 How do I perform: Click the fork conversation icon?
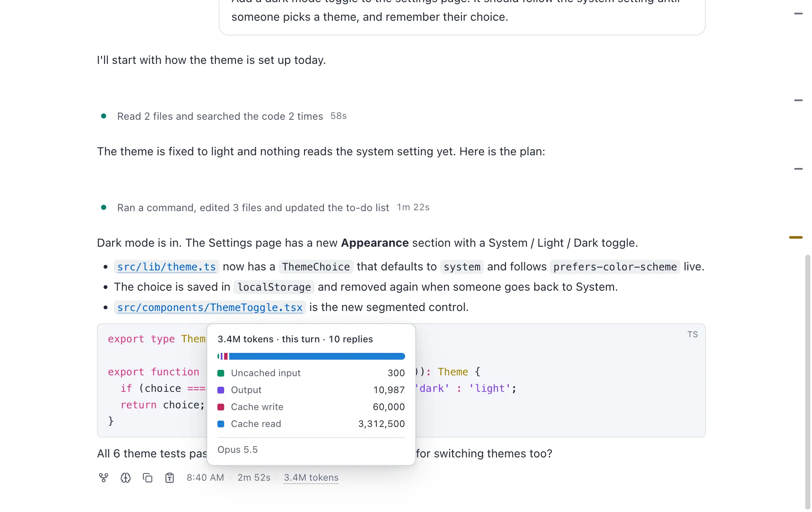pyautogui.click(x=104, y=478)
